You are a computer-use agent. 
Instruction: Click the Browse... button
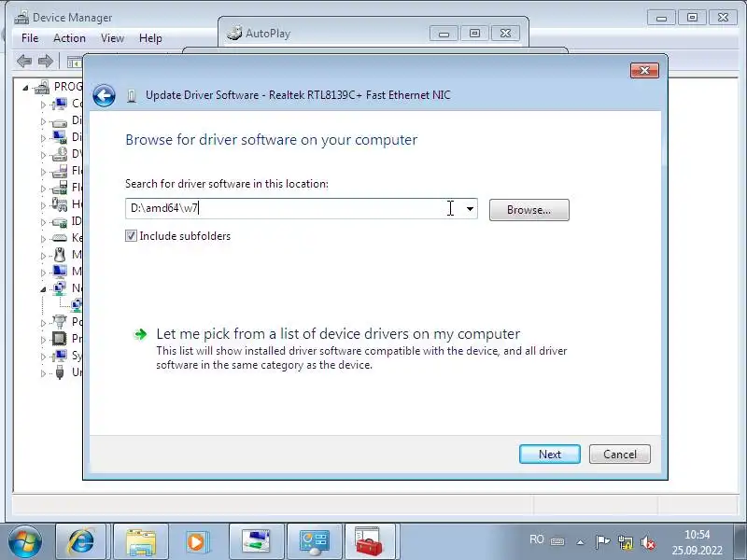point(529,210)
